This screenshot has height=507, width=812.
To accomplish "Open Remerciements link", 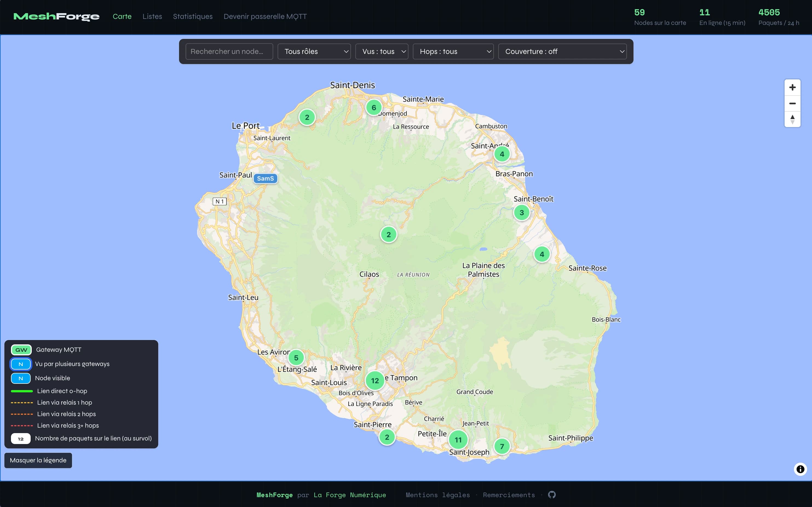I will point(509,495).
